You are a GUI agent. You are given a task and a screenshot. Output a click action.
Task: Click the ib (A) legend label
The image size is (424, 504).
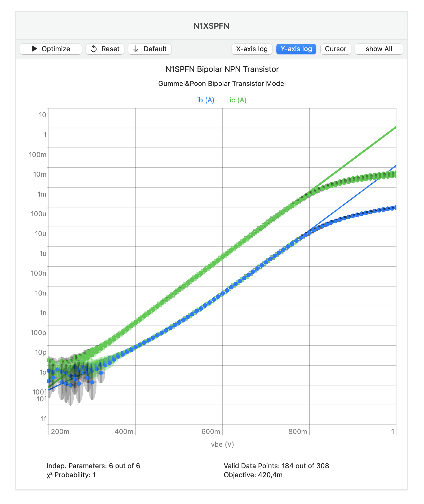click(x=206, y=100)
